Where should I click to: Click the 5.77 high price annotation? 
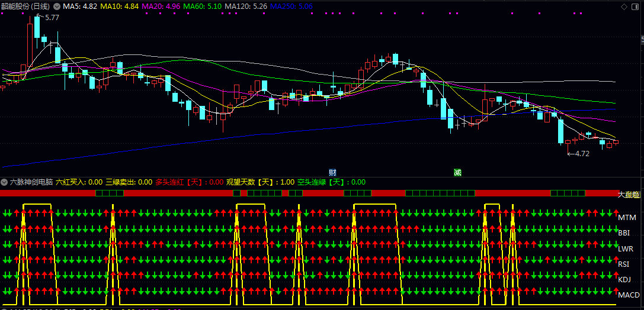click(52, 17)
